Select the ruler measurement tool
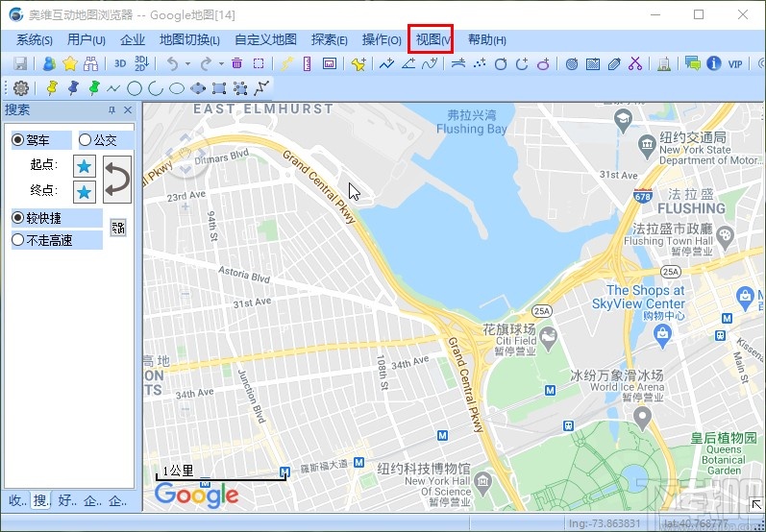Image resolution: width=766 pixels, height=532 pixels. [308, 63]
